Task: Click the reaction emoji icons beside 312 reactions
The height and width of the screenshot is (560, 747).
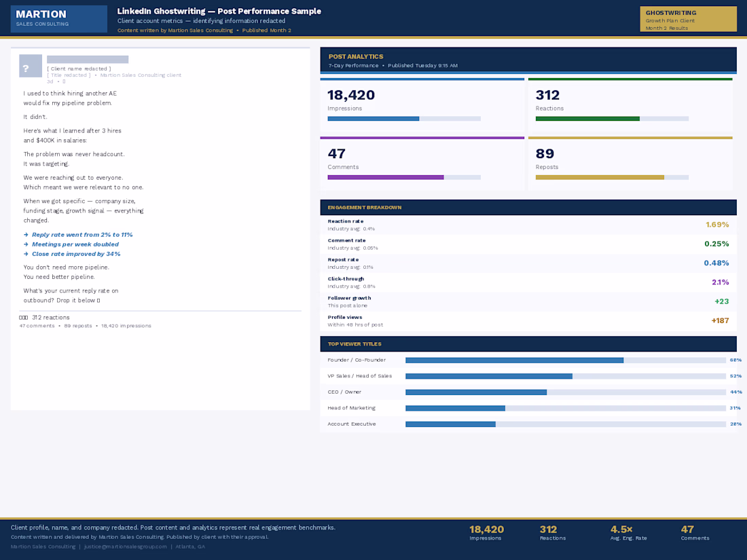Action: point(23,318)
